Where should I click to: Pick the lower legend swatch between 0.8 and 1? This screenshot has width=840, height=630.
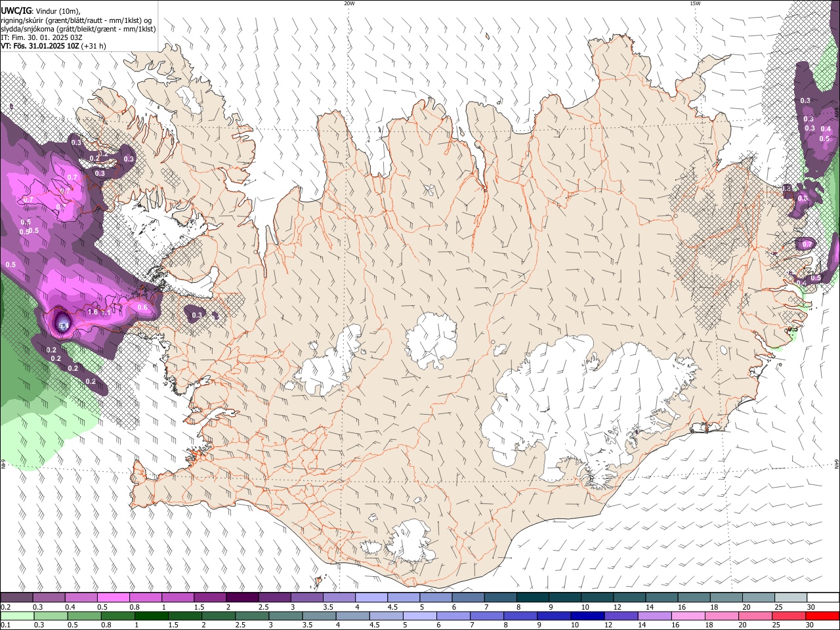click(x=117, y=616)
